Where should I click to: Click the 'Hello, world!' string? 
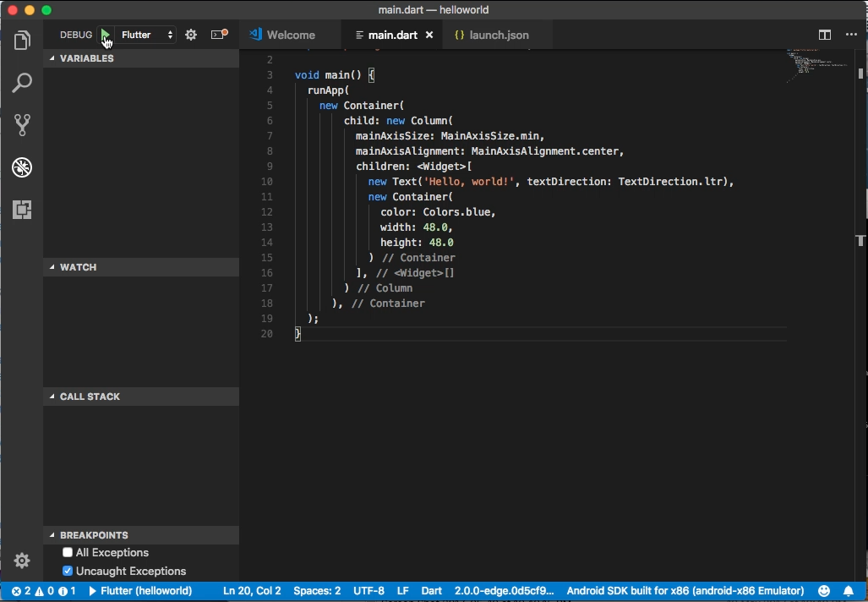point(469,182)
